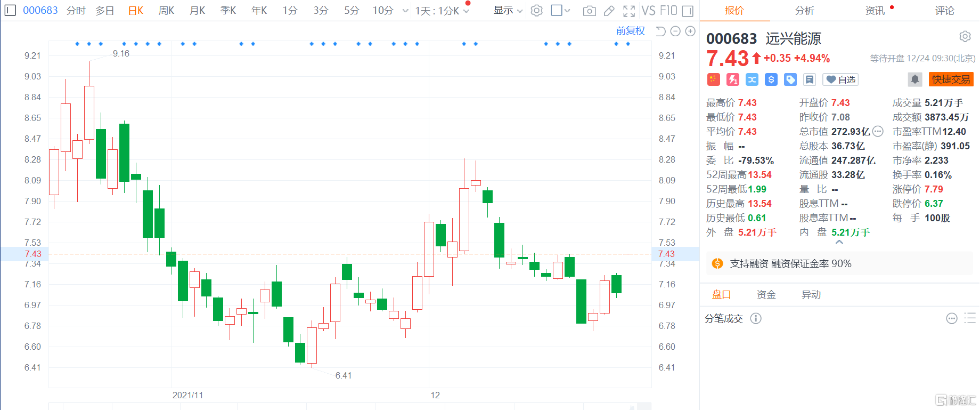
Task: Switch to 分时 intraday chart
Action: [76, 11]
